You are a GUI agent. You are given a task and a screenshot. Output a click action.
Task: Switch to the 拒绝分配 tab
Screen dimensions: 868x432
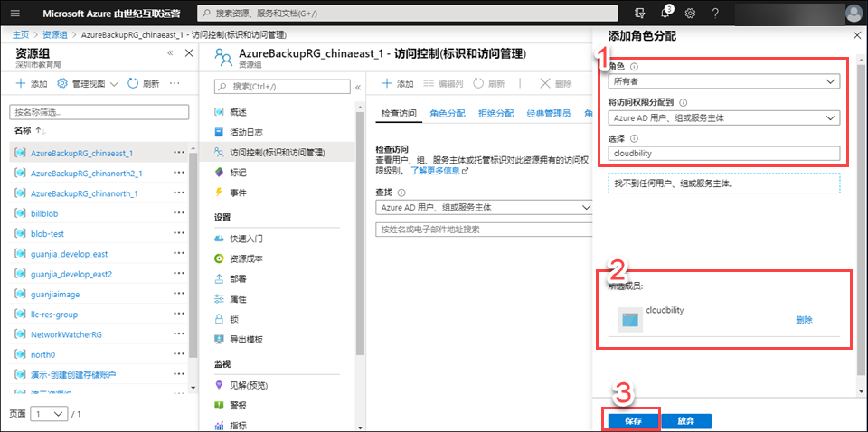click(x=495, y=113)
